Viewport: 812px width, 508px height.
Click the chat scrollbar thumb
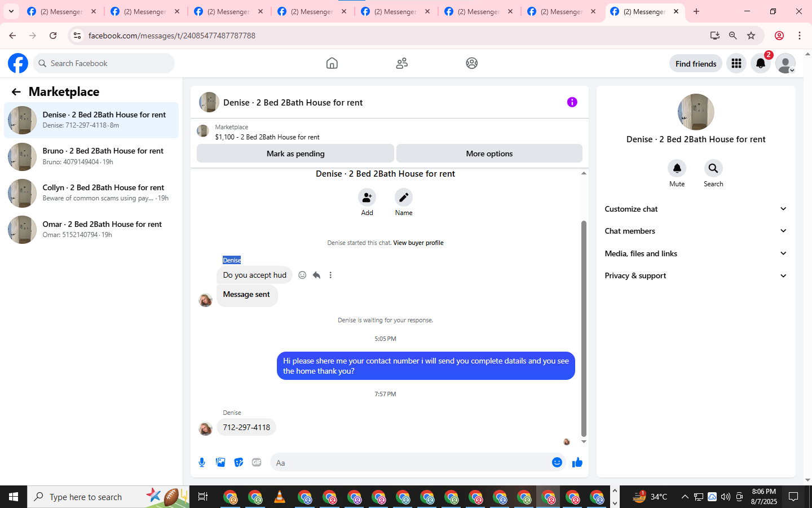(584, 329)
